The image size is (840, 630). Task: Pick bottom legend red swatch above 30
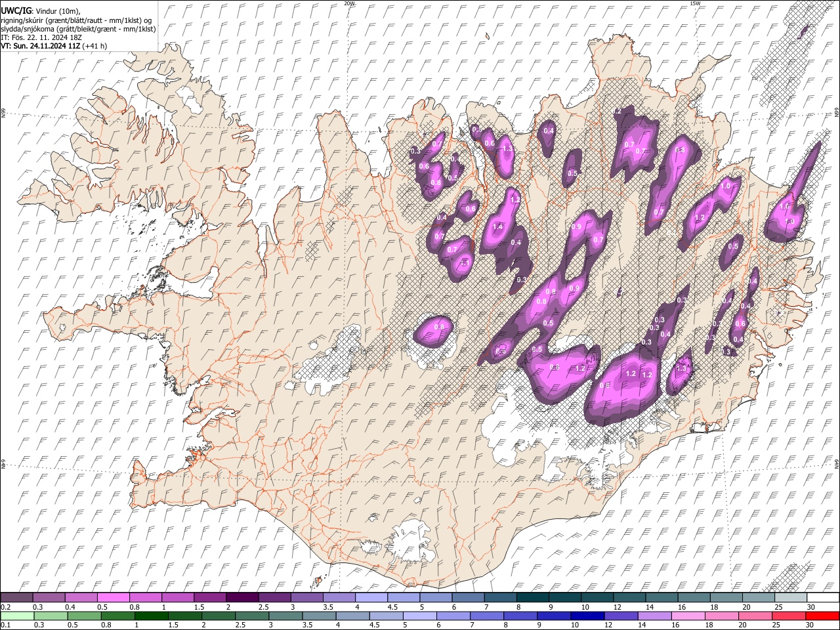tap(823, 616)
